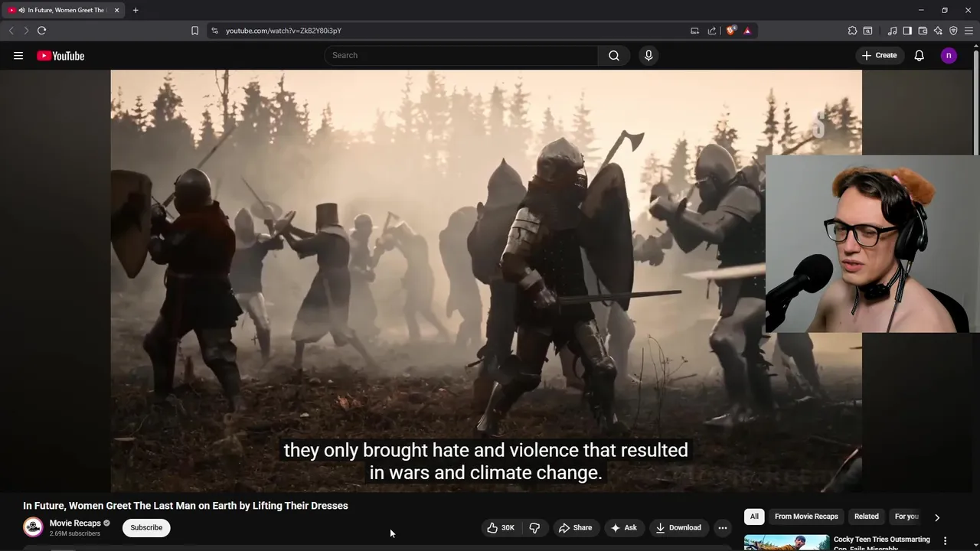Share this page from address bar
The image size is (980, 551).
(x=712, y=31)
